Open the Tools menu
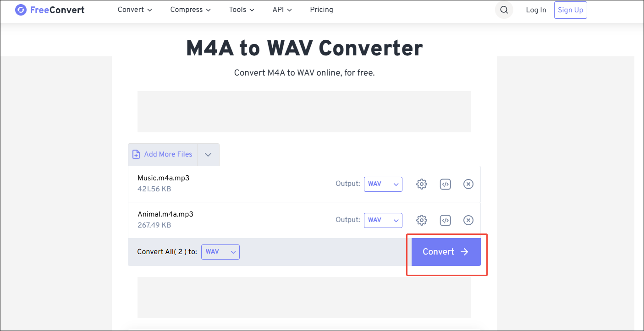 241,9
